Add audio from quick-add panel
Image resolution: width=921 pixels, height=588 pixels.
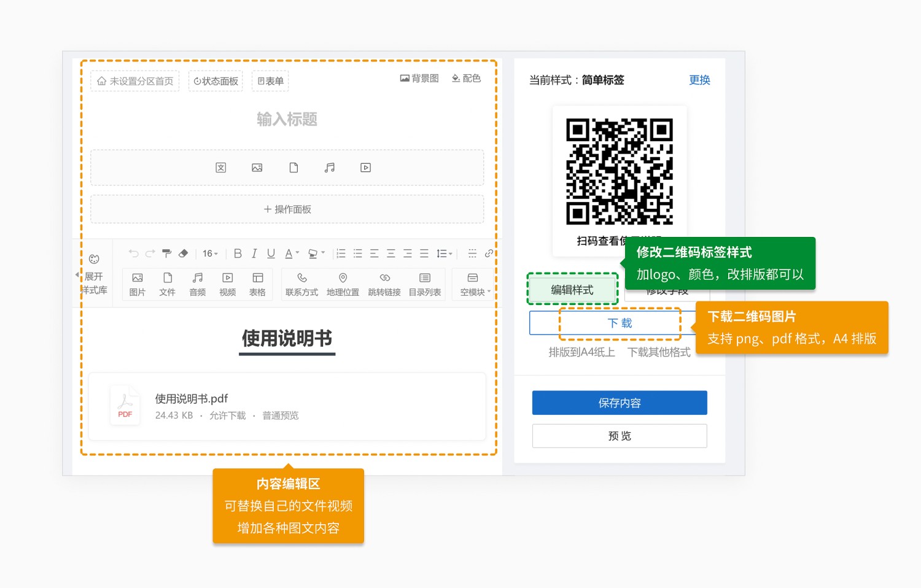pos(330,168)
